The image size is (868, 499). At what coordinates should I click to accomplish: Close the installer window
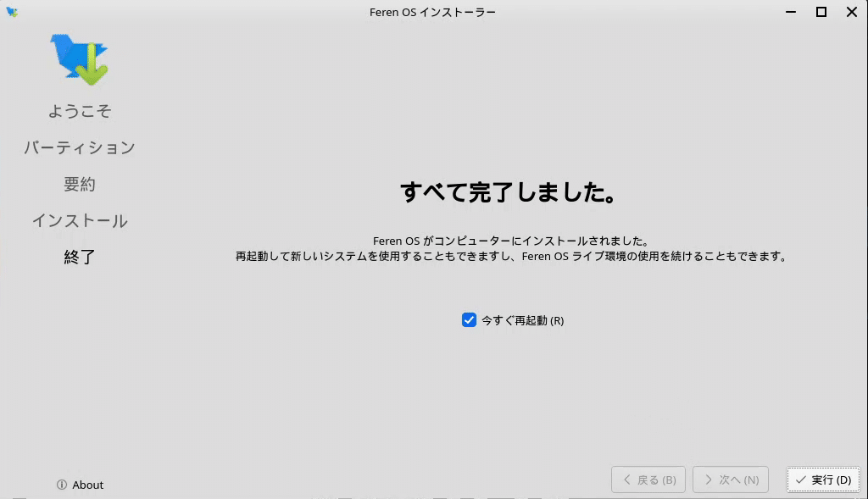[x=851, y=12]
